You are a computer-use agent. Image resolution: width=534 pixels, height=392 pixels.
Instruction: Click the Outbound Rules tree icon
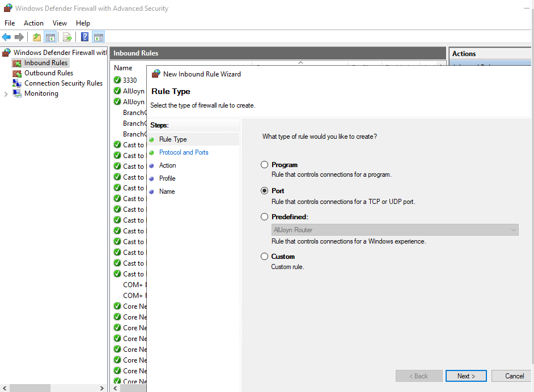16,73
